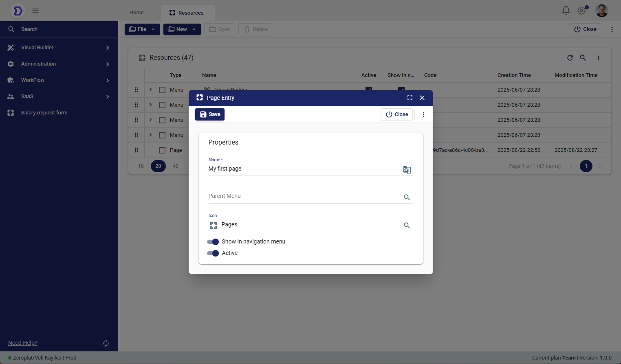The width and height of the screenshot is (621, 364).
Task: Open Parent Menu search lookup
Action: click(407, 197)
